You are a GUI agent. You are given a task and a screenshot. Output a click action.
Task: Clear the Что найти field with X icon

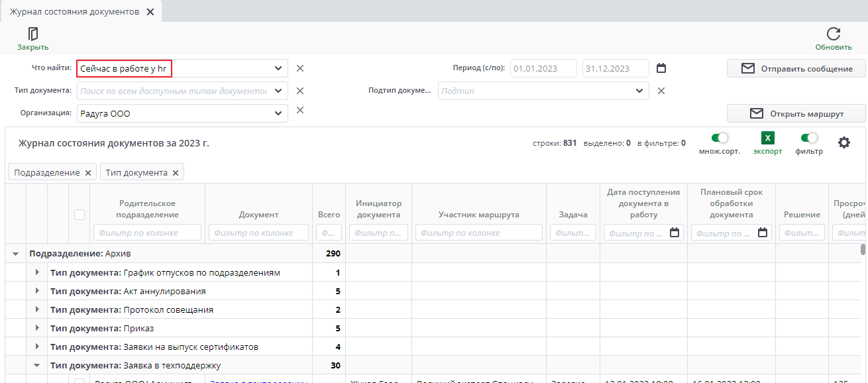pyautogui.click(x=300, y=68)
